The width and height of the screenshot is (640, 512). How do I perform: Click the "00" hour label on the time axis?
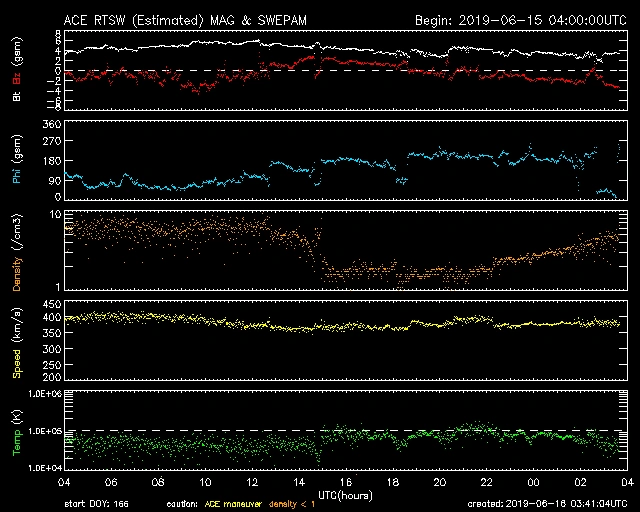click(533, 482)
